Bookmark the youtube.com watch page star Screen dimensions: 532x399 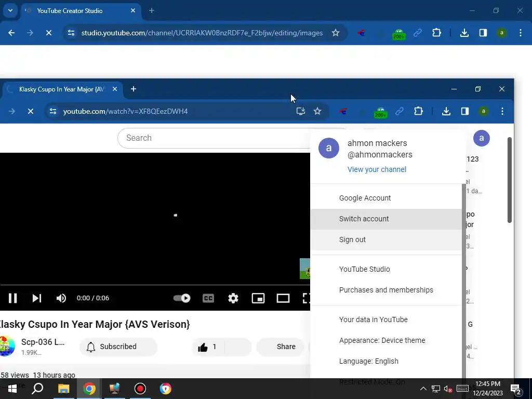pyautogui.click(x=317, y=111)
